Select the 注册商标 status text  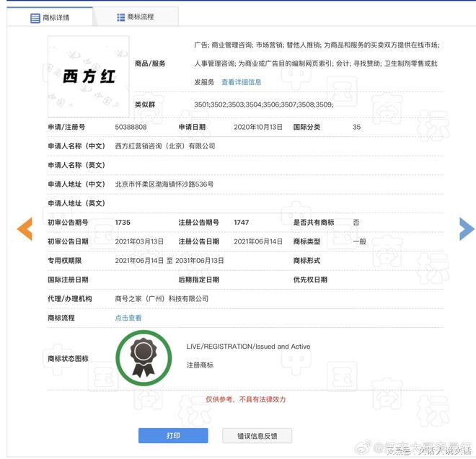point(200,365)
